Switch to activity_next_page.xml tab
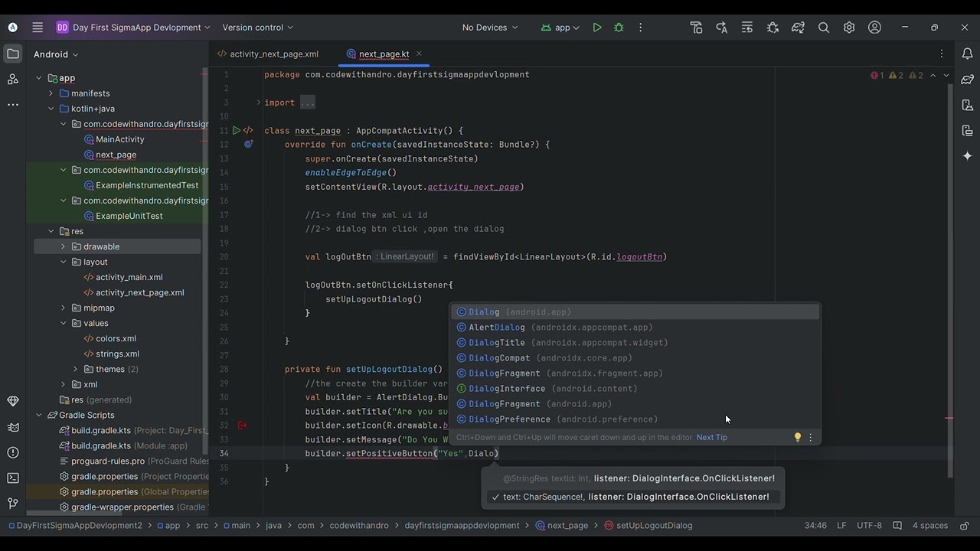 point(268,54)
